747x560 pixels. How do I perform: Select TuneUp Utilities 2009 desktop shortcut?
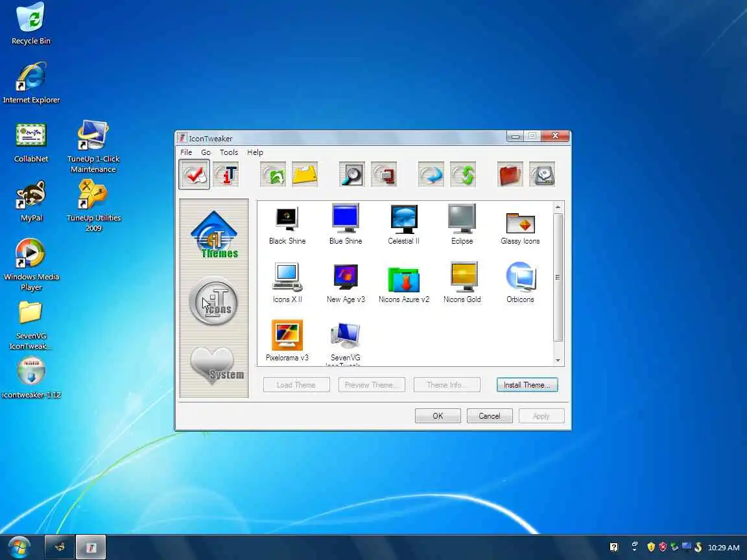tap(93, 205)
